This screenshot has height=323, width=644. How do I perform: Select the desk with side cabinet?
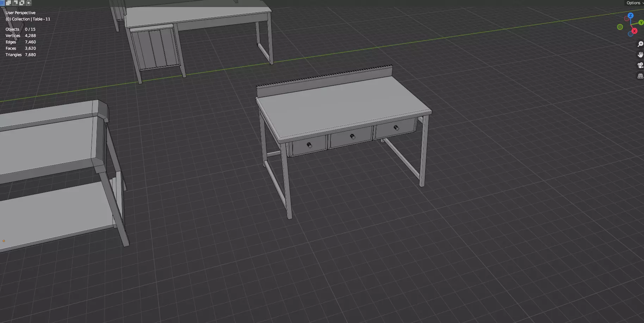point(197,18)
